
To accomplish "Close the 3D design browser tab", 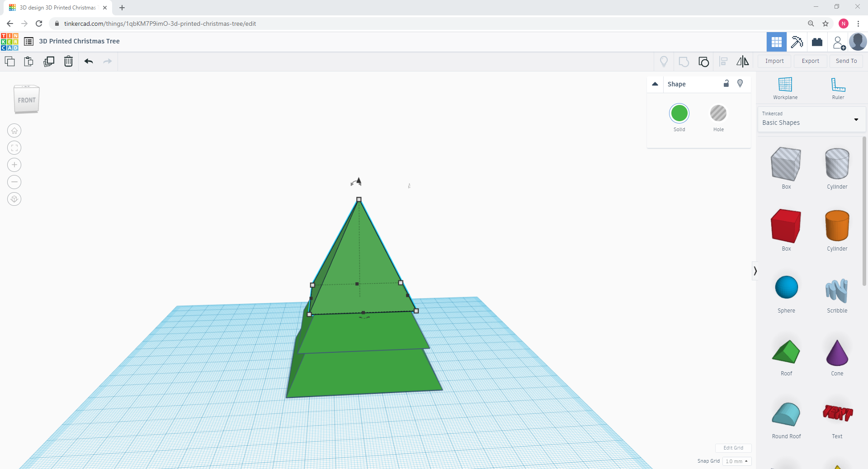I will pyautogui.click(x=105, y=8).
